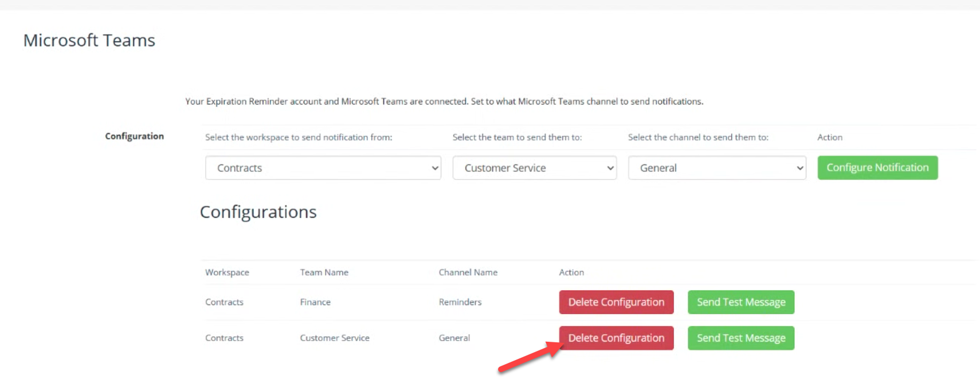Click the Configuration label on the left
This screenshot has height=383, width=980.
pos(135,136)
